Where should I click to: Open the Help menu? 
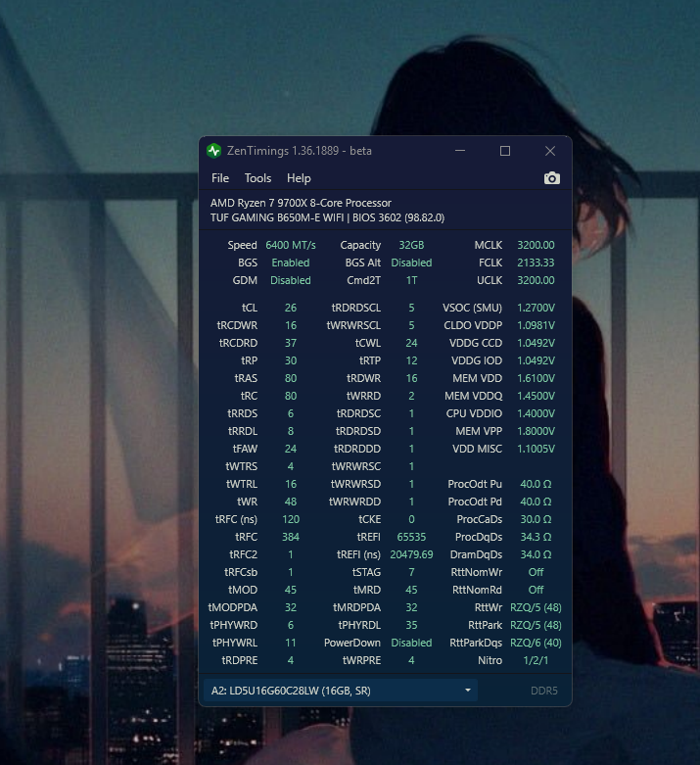coord(299,178)
